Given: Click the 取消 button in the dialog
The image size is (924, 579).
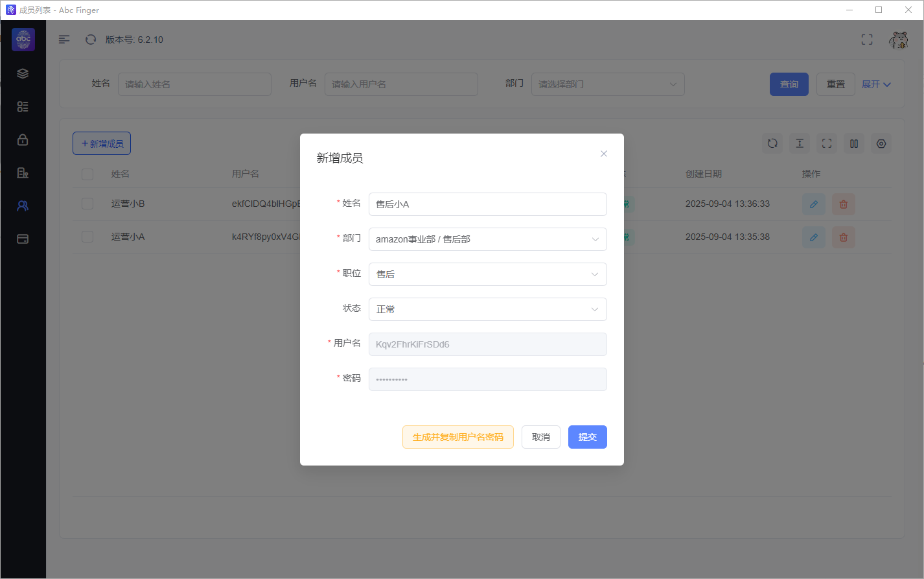Looking at the screenshot, I should (541, 437).
